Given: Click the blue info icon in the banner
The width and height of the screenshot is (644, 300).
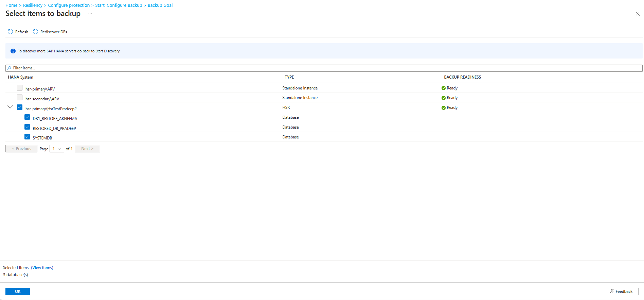Looking at the screenshot, I should pyautogui.click(x=13, y=51).
